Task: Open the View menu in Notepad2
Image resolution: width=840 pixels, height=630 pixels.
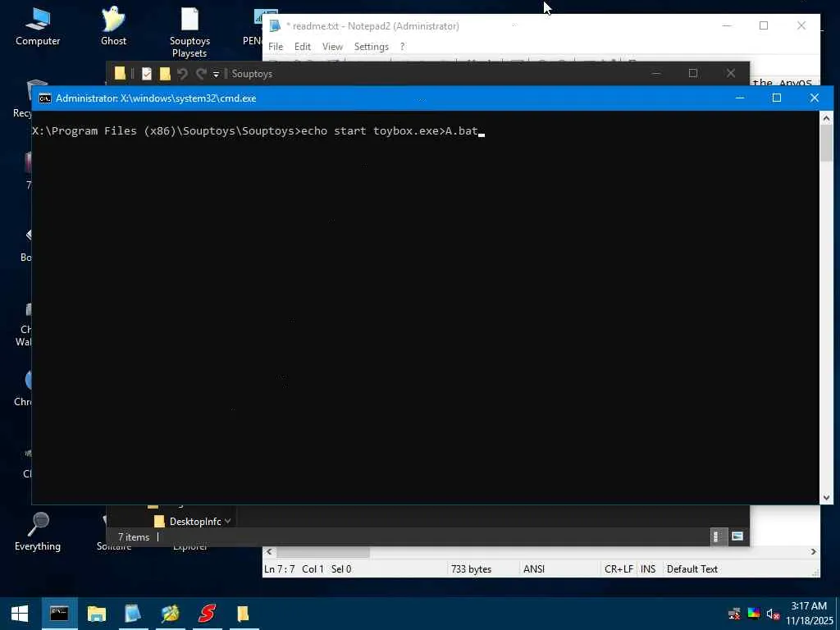Action: tap(332, 47)
